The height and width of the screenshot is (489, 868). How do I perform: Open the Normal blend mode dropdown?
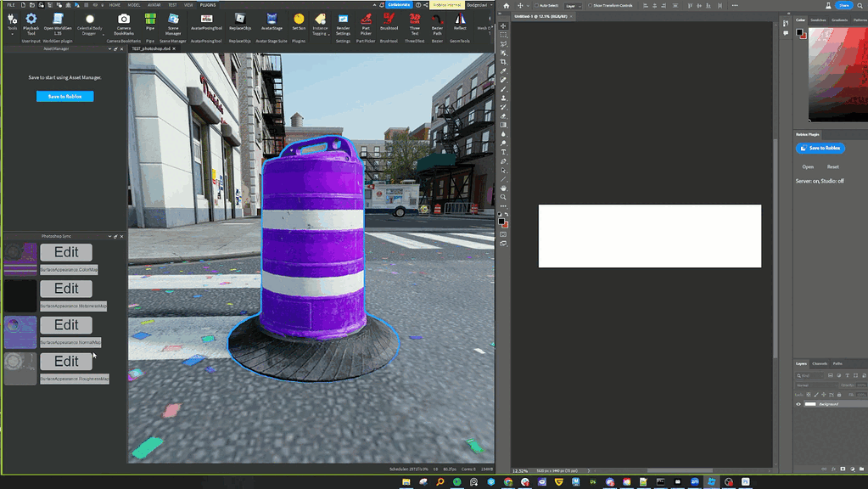815,385
